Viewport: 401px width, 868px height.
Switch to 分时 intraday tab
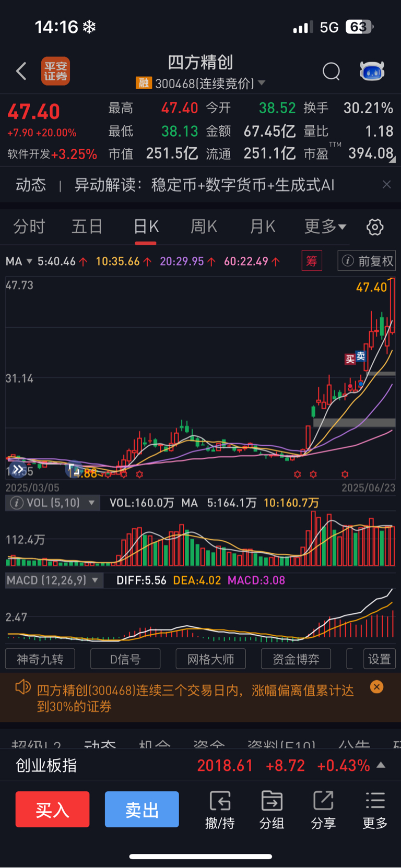coord(29,227)
